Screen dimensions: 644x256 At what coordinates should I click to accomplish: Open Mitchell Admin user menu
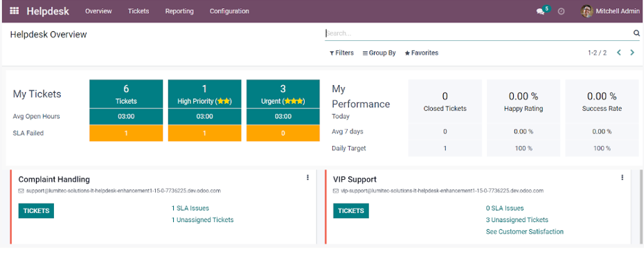610,12
